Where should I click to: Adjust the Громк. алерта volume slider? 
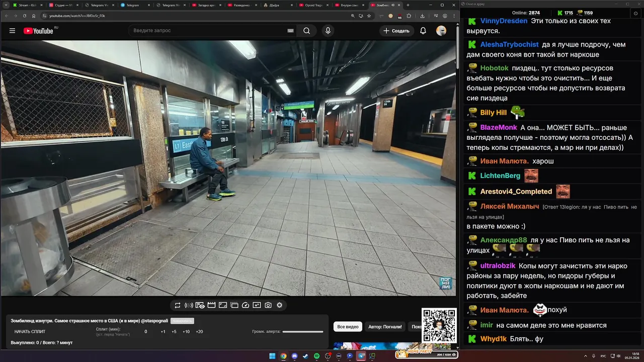pos(303,331)
